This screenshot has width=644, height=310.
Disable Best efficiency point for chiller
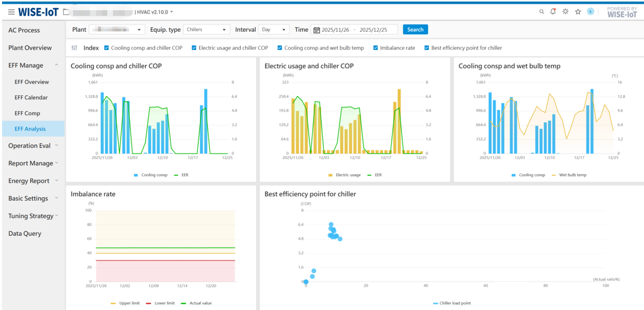click(427, 48)
